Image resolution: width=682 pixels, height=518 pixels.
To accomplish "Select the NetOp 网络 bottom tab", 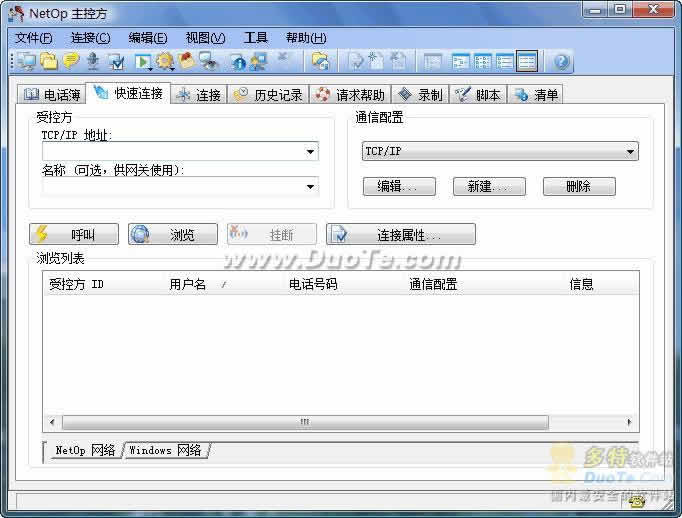I will tap(84, 451).
